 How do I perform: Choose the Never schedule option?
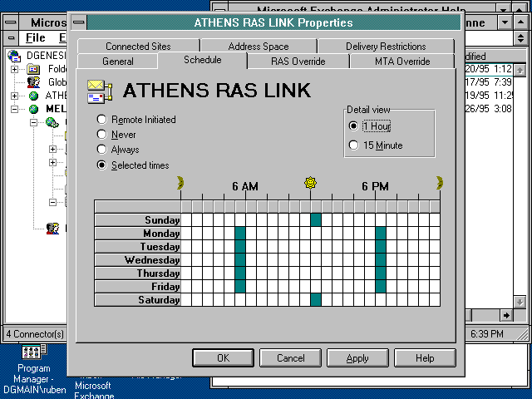point(116,135)
